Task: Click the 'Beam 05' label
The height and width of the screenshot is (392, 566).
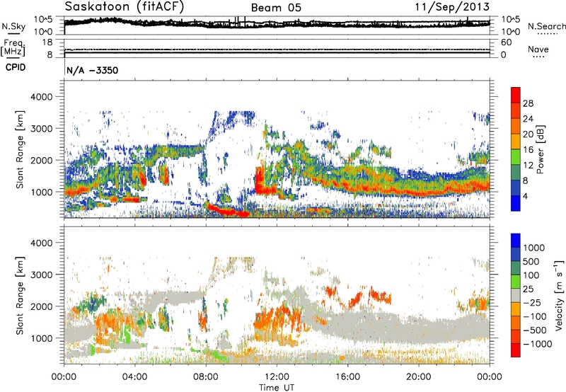Action: tap(276, 8)
